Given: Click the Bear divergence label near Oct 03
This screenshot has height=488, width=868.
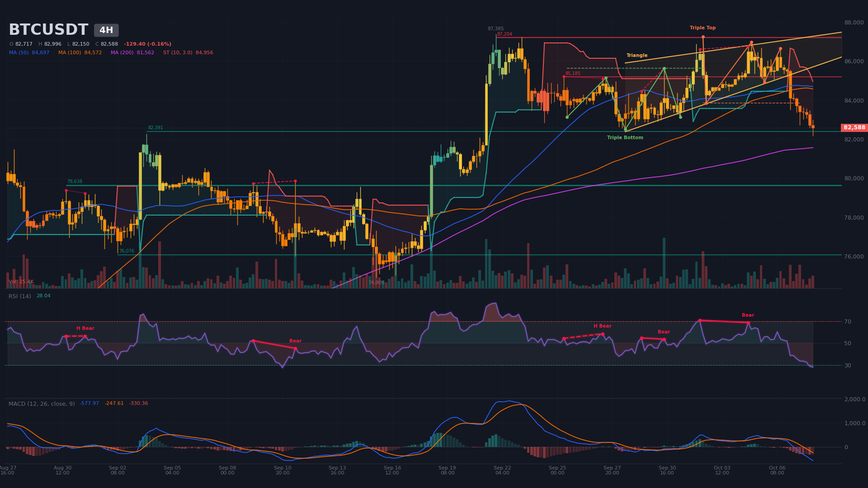Looking at the screenshot, I should coord(748,315).
